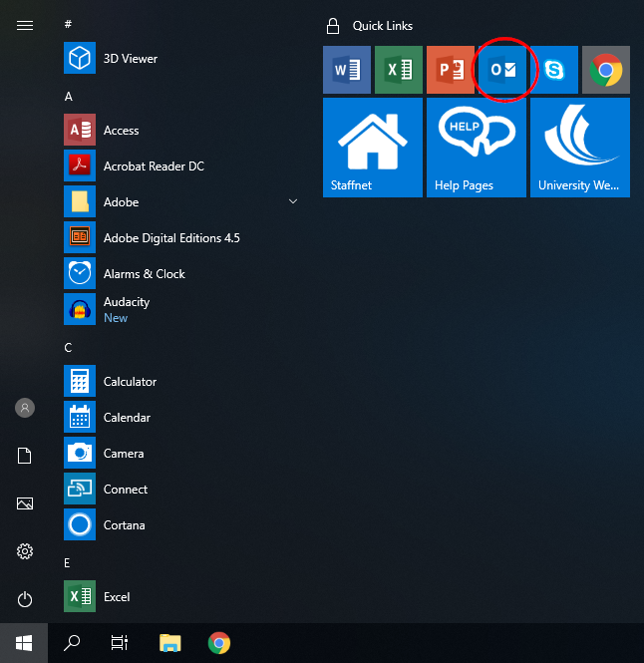Click the 'New' label under Audacity
This screenshot has height=663, width=644.
pos(116,318)
